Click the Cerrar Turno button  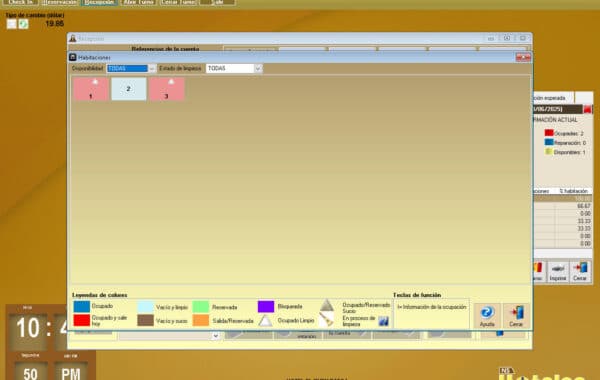click(x=178, y=2)
